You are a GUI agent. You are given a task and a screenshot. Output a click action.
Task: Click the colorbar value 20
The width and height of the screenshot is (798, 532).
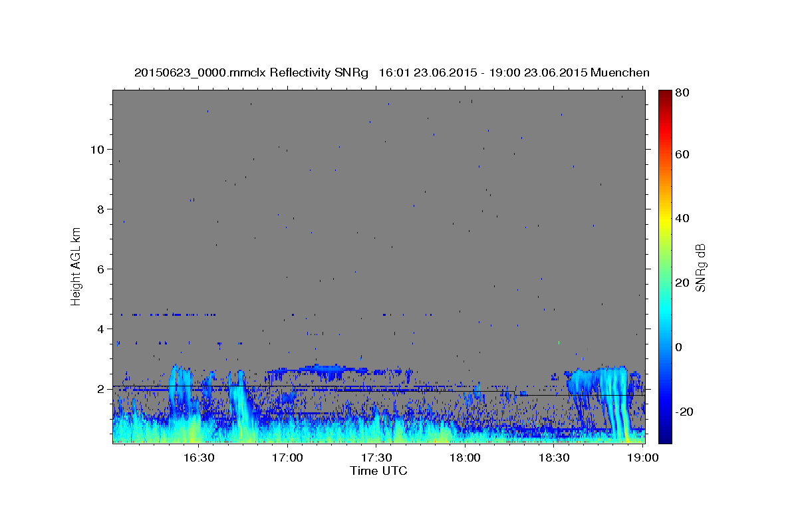click(682, 283)
